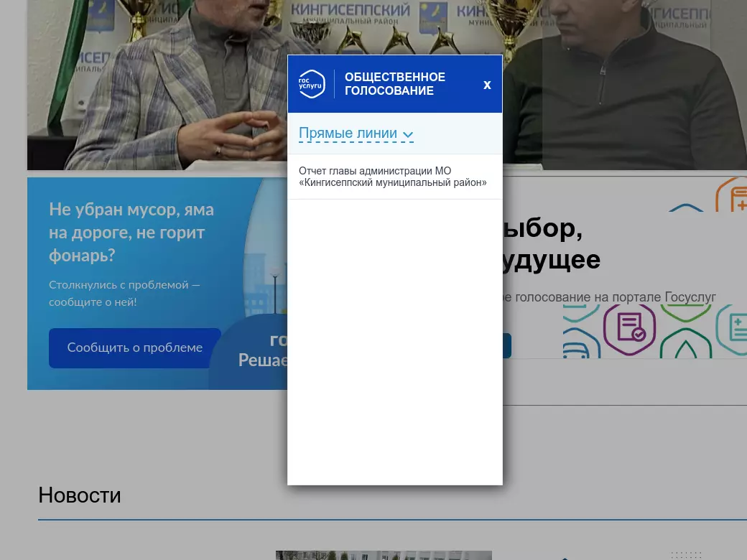Open the Отчет главы администрации МО entry

point(393,177)
